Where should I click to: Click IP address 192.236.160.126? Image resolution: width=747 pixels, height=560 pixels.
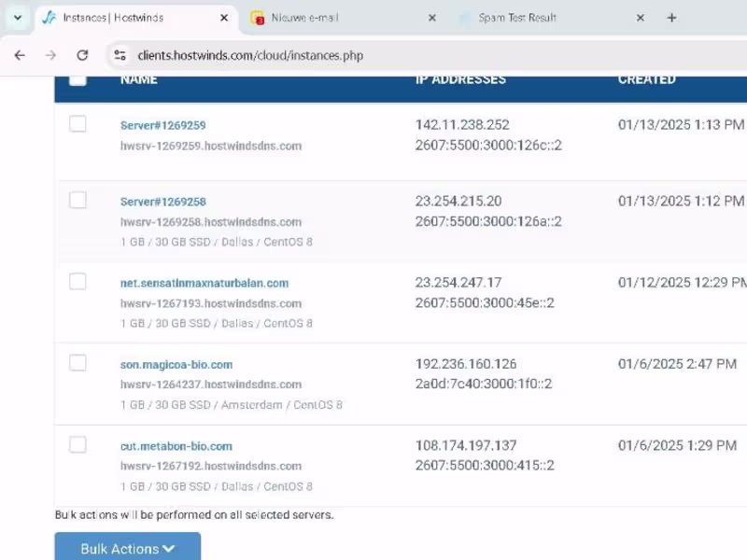tap(466, 364)
